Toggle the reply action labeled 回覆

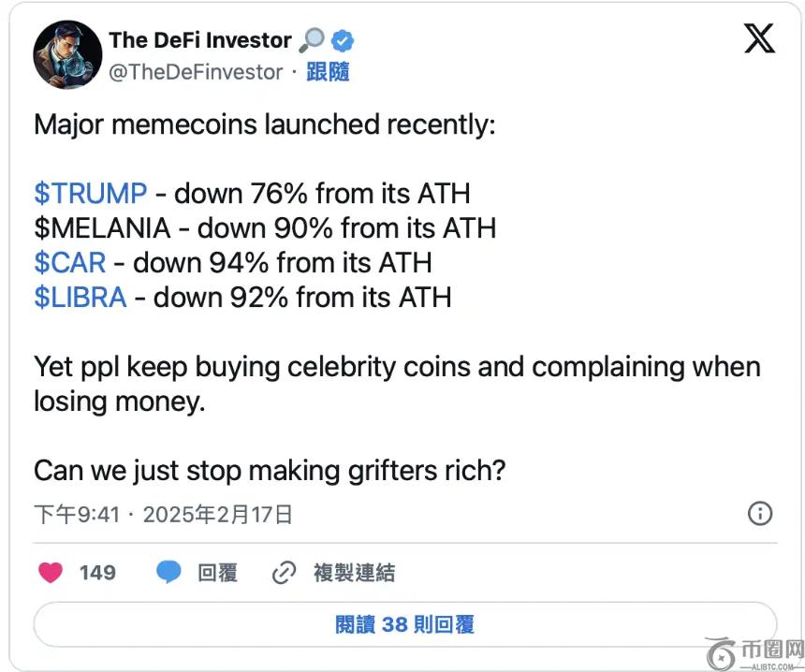pyautogui.click(x=217, y=572)
